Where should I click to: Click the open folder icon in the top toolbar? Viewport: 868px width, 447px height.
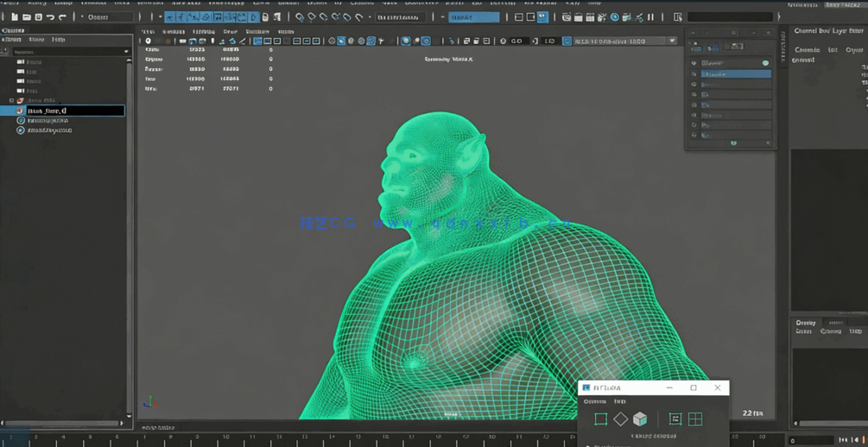pyautogui.click(x=27, y=17)
